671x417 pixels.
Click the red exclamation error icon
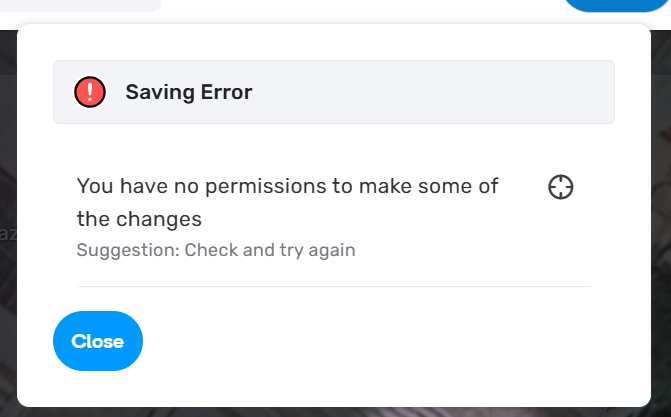pyautogui.click(x=90, y=93)
